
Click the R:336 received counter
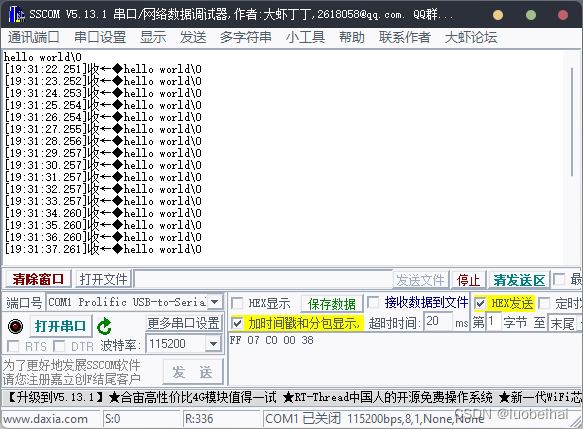(199, 419)
